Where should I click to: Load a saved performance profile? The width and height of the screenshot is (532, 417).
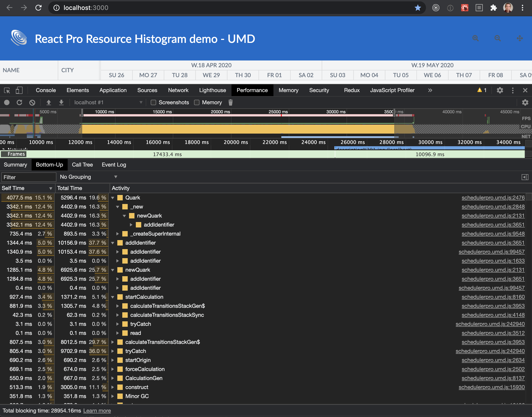(x=49, y=102)
